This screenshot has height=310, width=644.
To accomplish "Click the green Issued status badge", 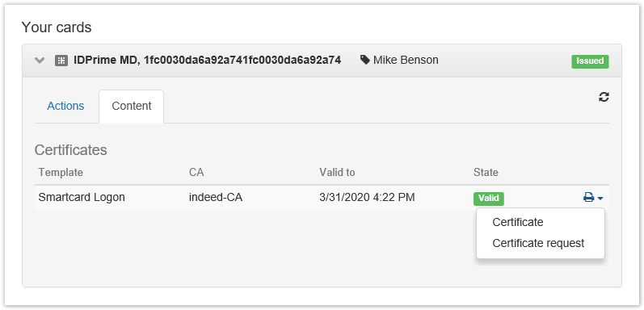I will (x=590, y=61).
